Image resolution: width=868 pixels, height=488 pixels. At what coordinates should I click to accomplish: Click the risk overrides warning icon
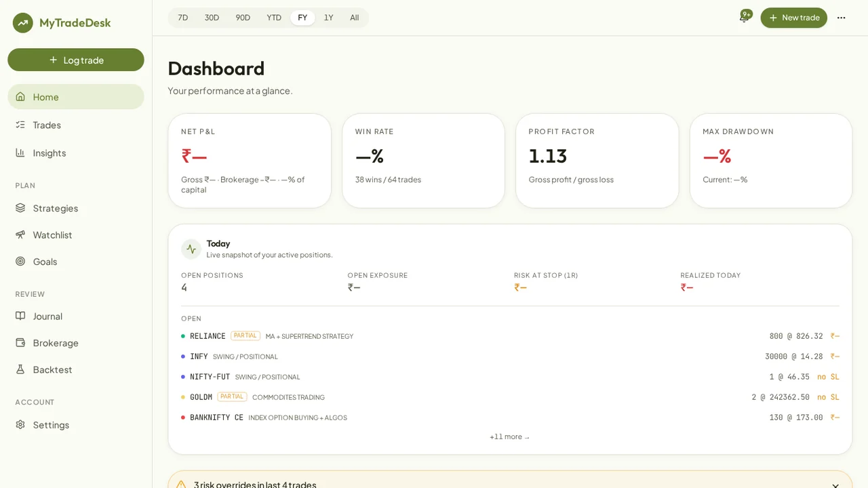(181, 485)
